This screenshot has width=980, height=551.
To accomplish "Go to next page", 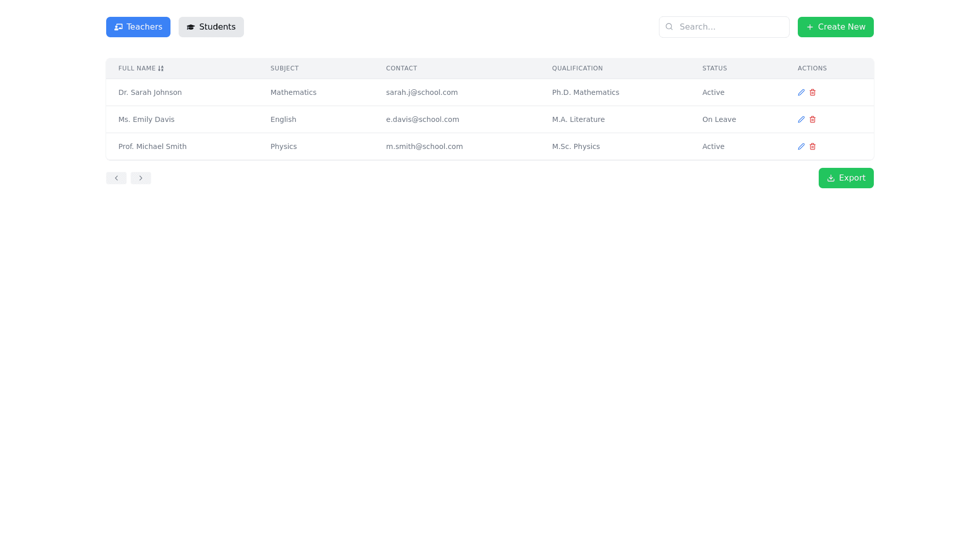I will coord(141,178).
